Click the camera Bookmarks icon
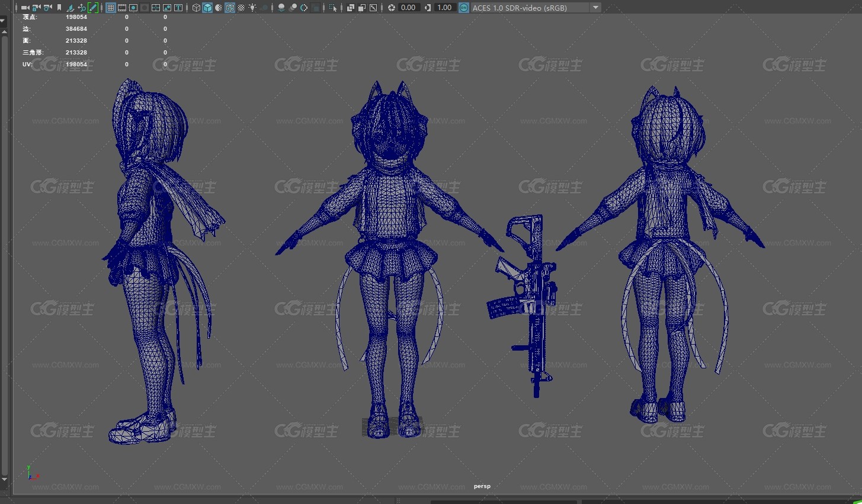 (59, 8)
